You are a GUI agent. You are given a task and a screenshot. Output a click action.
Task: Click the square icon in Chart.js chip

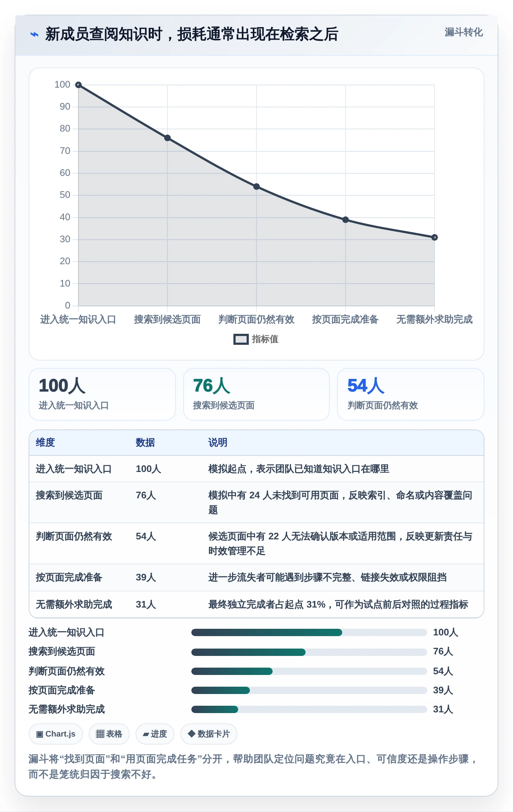[40, 734]
